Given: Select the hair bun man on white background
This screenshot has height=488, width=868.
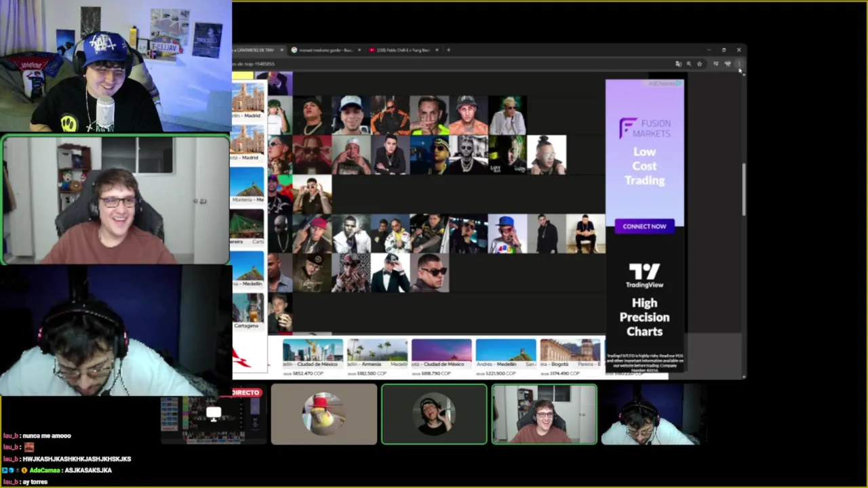Looking at the screenshot, I should [547, 155].
